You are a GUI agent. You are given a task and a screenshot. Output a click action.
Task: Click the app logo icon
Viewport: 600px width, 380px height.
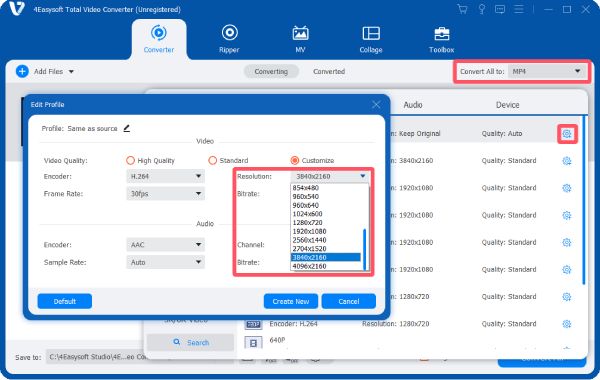pos(17,8)
